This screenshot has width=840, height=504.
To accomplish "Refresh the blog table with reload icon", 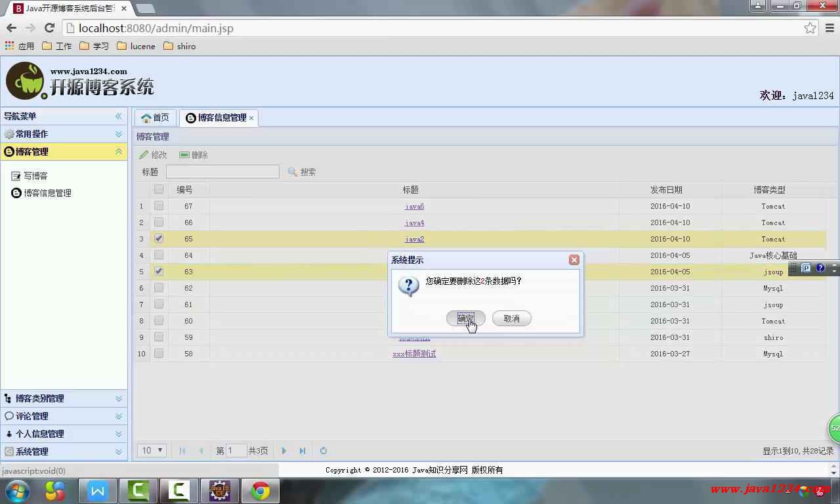I will (324, 451).
